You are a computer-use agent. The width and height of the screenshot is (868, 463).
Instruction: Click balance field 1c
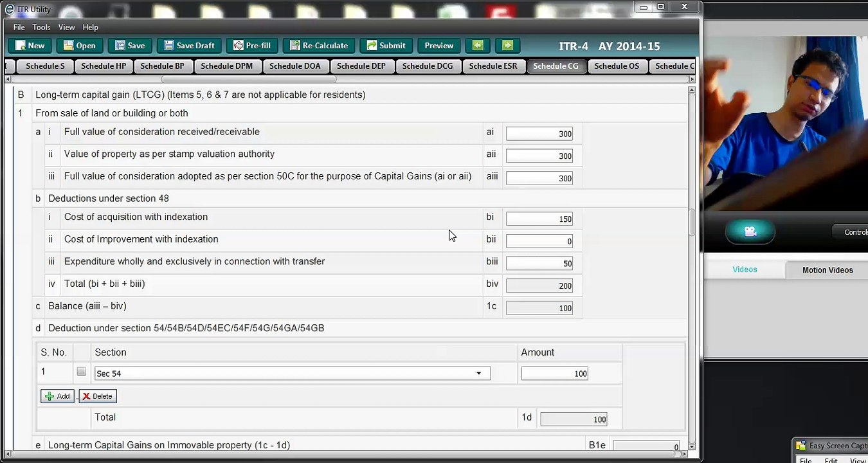(539, 308)
